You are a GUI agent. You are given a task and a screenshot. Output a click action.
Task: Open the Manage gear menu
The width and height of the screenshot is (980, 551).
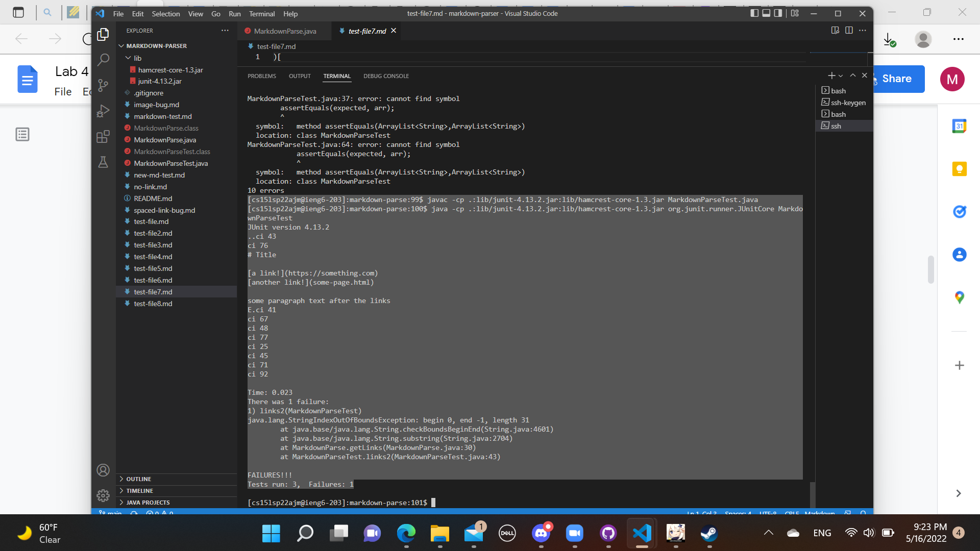pyautogui.click(x=103, y=495)
